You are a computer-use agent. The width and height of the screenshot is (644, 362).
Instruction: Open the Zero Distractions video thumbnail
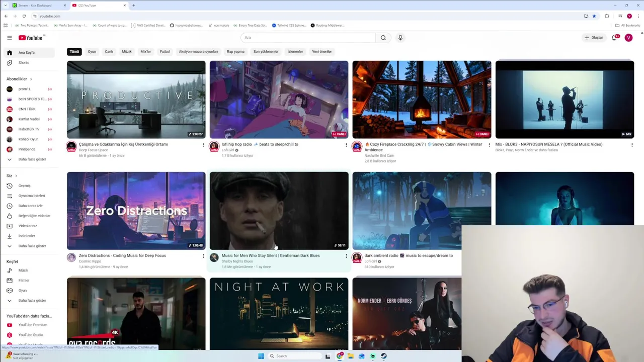[x=136, y=211]
